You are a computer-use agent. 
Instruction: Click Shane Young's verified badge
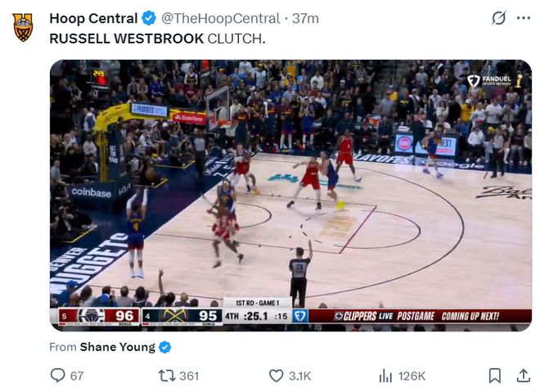click(165, 347)
